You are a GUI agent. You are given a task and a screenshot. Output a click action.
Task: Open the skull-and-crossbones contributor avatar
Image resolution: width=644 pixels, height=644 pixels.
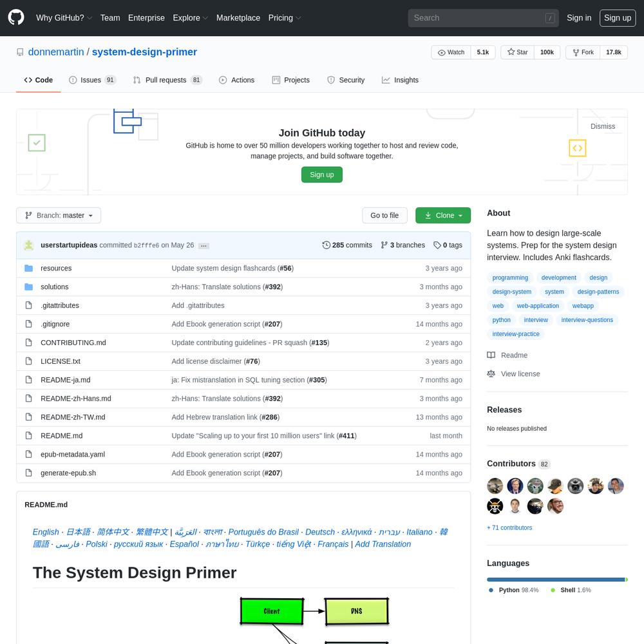495,506
